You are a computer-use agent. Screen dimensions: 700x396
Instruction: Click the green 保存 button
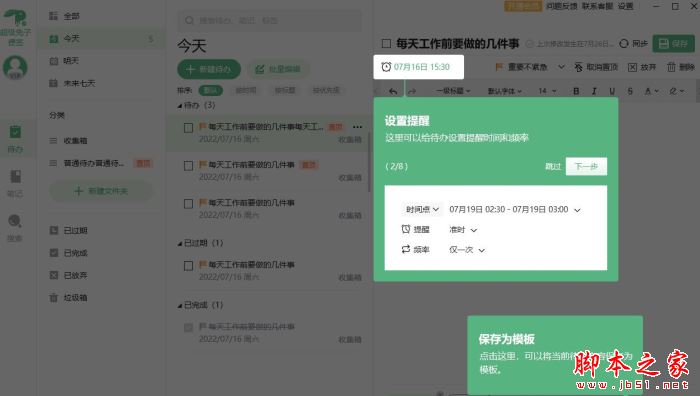coord(673,43)
